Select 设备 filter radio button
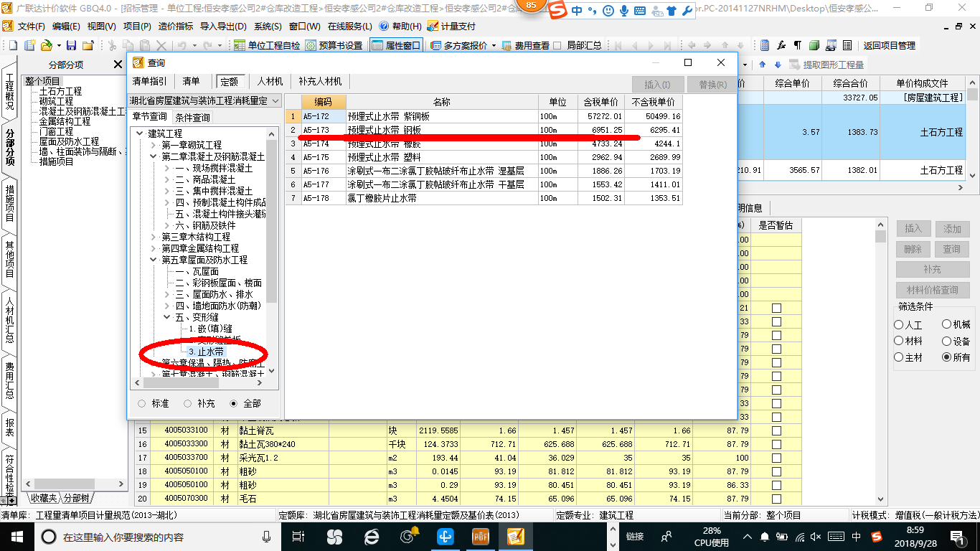The image size is (980, 551). click(947, 342)
